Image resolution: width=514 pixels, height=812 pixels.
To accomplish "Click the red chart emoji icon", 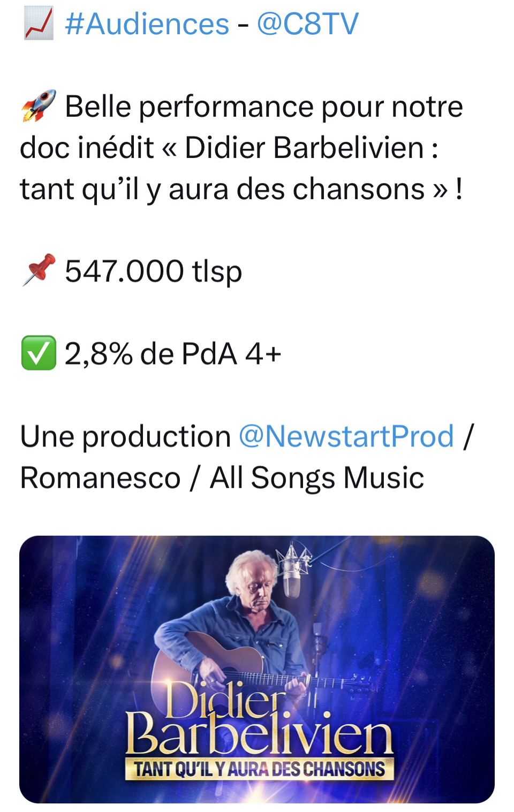I will coord(39,24).
